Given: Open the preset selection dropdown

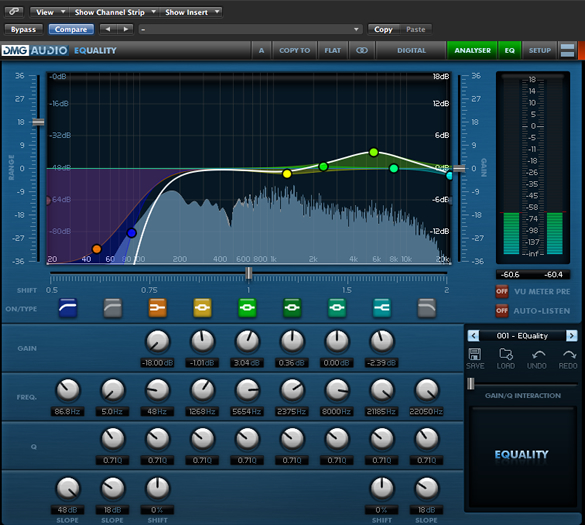Looking at the screenshot, I should pos(250,29).
